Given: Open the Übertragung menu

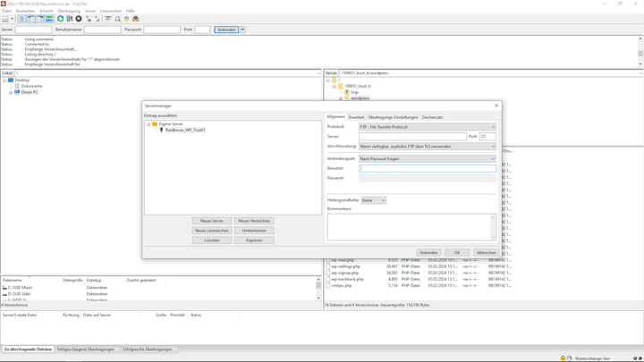Looking at the screenshot, I should 69,11.
